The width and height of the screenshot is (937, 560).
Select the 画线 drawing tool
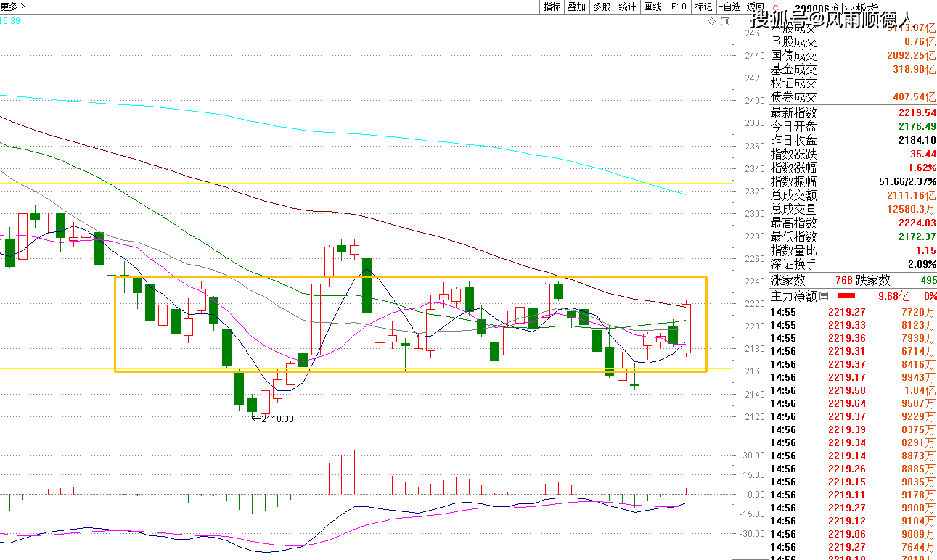(x=652, y=7)
